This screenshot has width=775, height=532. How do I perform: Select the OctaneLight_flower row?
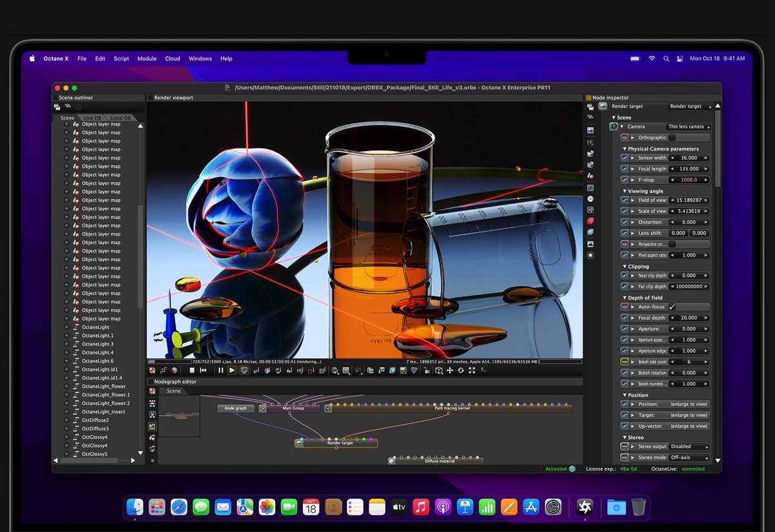(x=104, y=386)
